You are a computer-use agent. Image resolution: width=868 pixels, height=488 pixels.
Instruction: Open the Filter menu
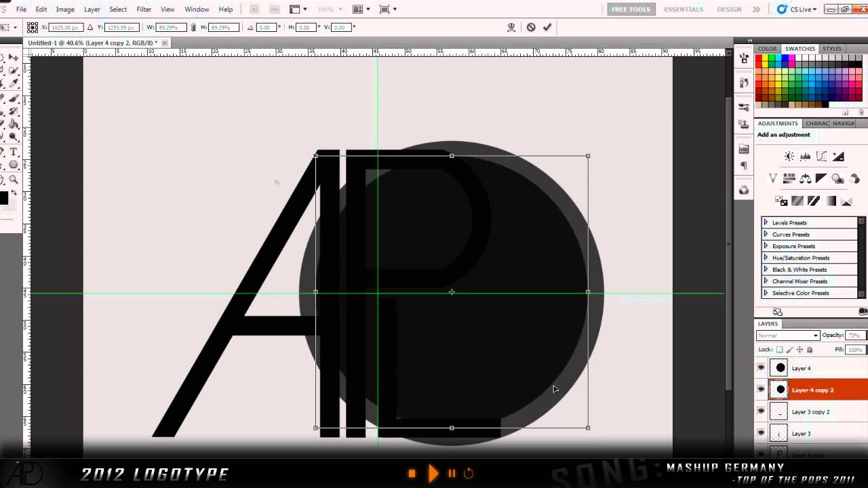tap(144, 9)
